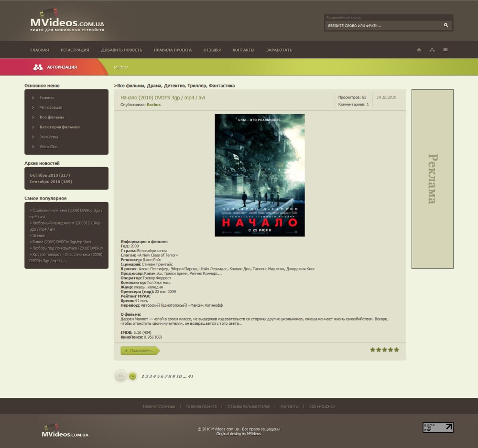
Task: Click the envelope mail icon
Action: tap(445, 50)
